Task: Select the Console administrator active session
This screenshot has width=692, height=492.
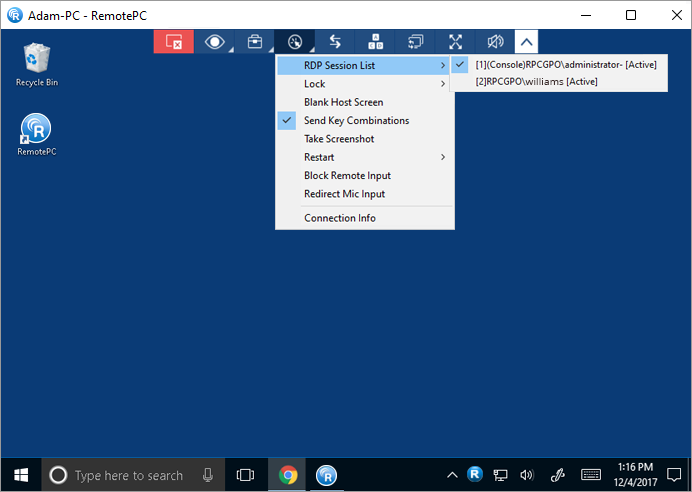Action: tap(565, 65)
